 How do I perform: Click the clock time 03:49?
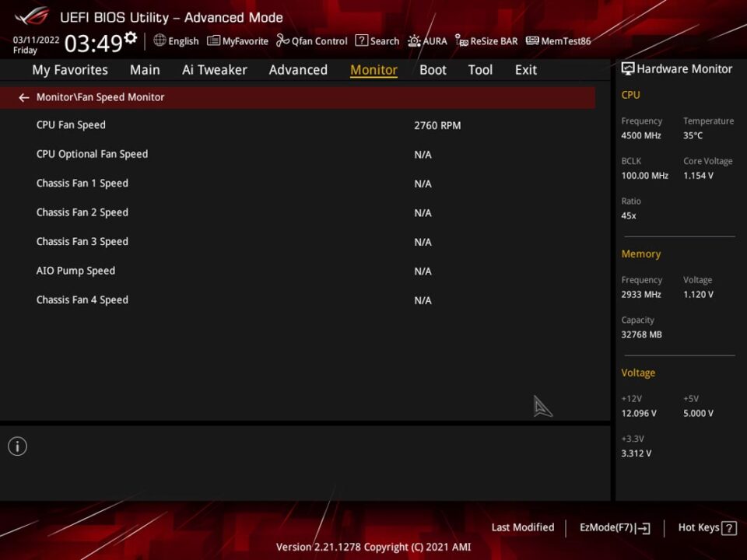click(93, 44)
